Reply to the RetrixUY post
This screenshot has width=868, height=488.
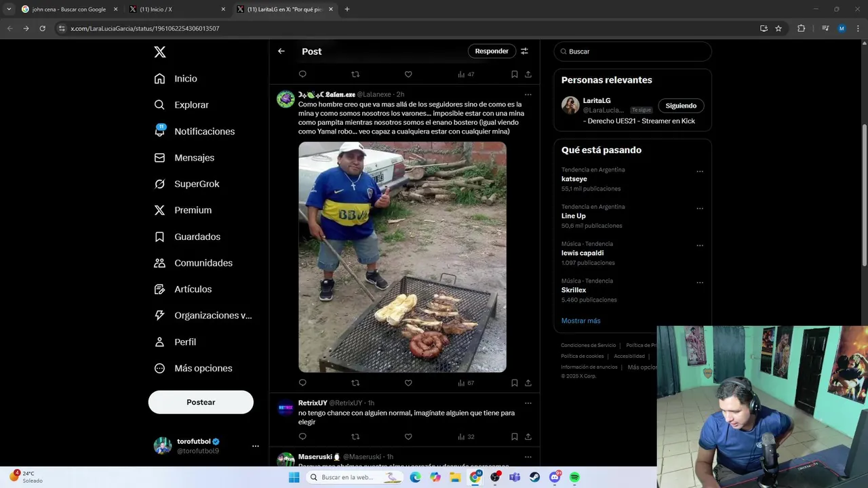tap(302, 436)
